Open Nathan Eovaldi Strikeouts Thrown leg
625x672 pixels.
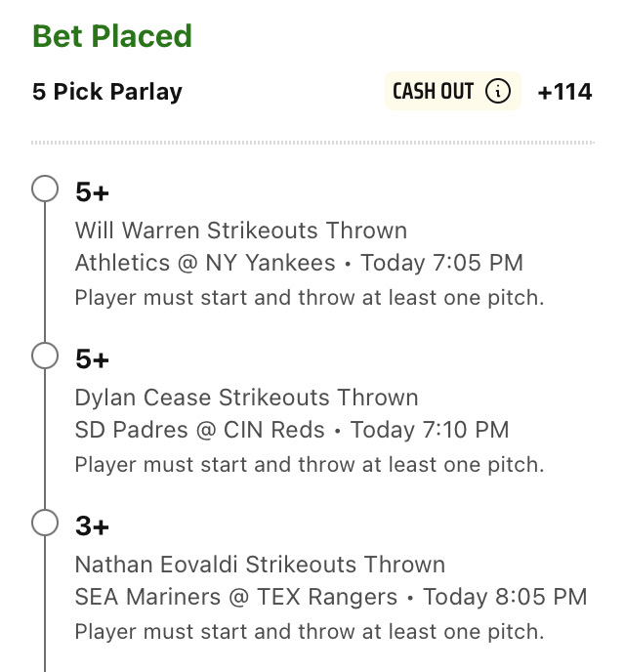pos(261,565)
